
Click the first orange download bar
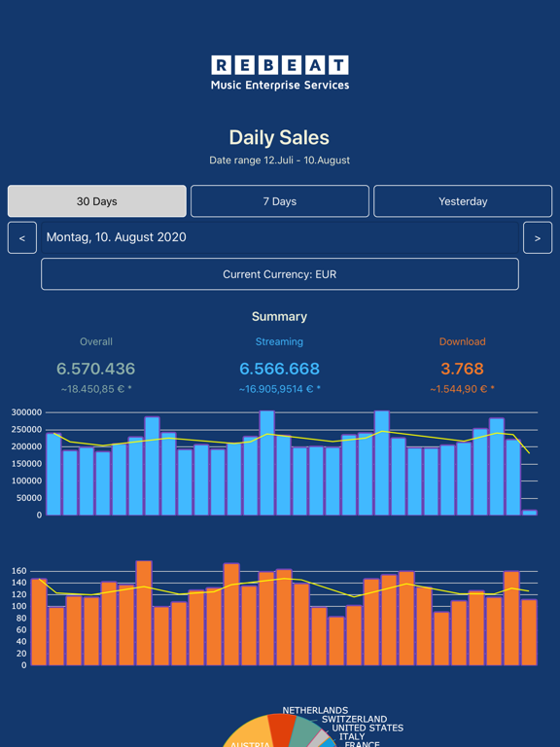click(39, 622)
